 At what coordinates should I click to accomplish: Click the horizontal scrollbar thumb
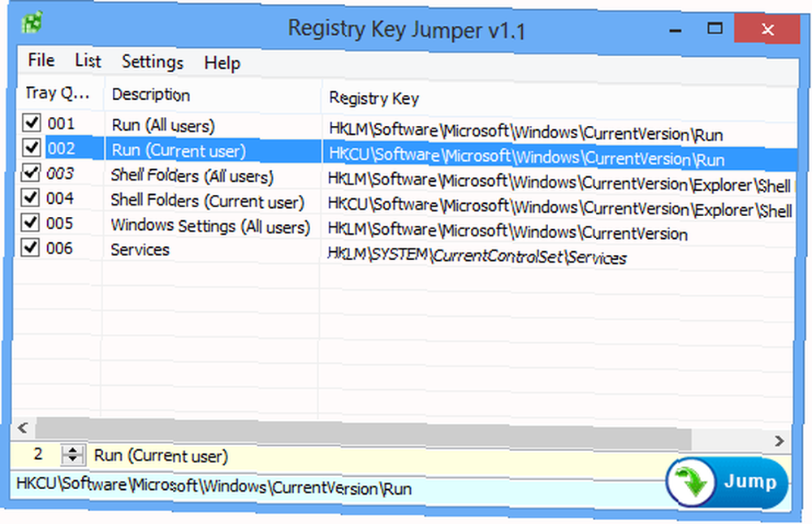(362, 433)
